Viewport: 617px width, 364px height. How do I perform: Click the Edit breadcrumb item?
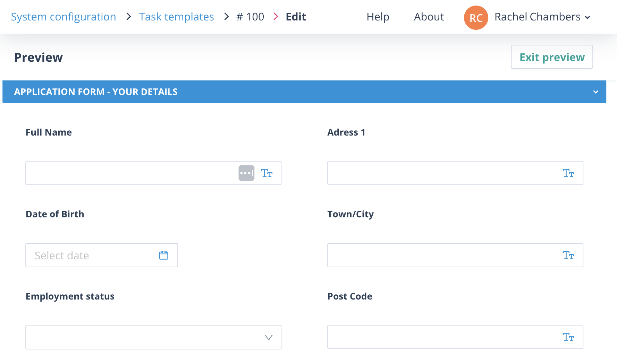(296, 17)
